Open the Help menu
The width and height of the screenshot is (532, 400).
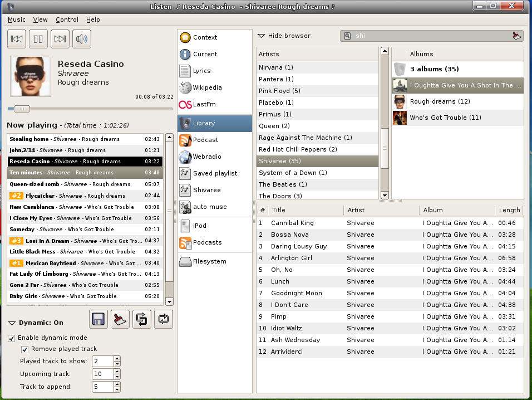pyautogui.click(x=93, y=19)
